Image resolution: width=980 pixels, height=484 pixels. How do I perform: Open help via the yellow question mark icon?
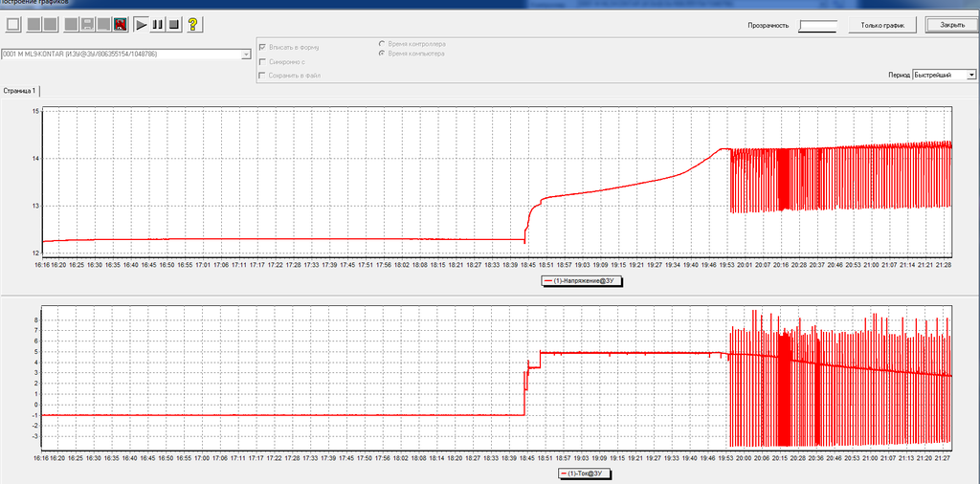[192, 24]
